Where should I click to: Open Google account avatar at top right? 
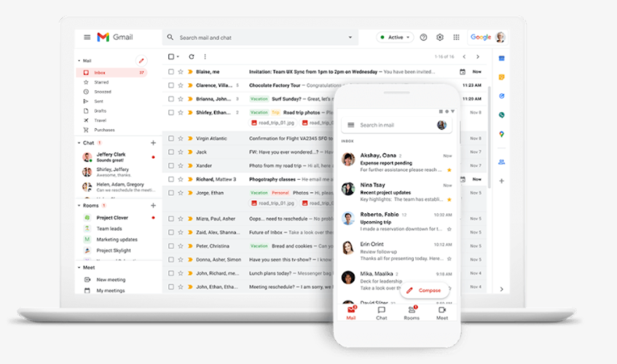click(500, 37)
